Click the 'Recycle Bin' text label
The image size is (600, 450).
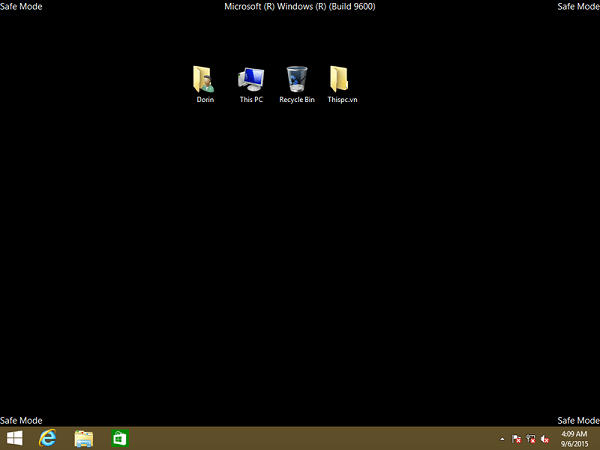297,100
